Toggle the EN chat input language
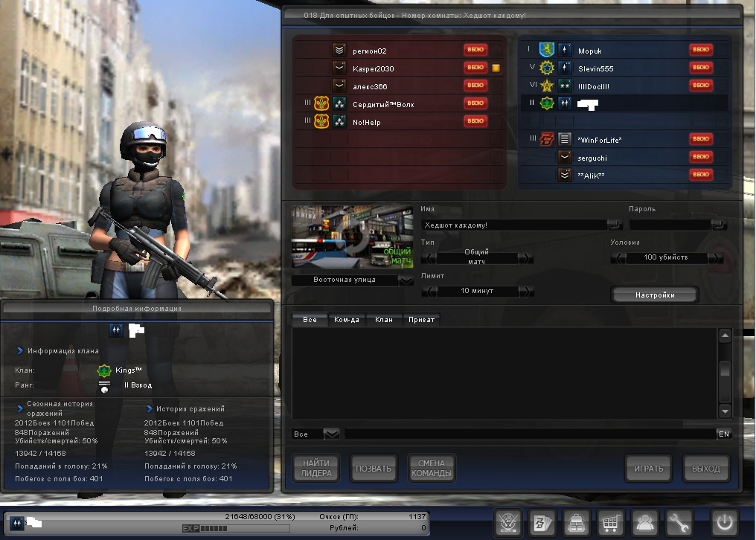756x540 pixels. pyautogui.click(x=723, y=434)
